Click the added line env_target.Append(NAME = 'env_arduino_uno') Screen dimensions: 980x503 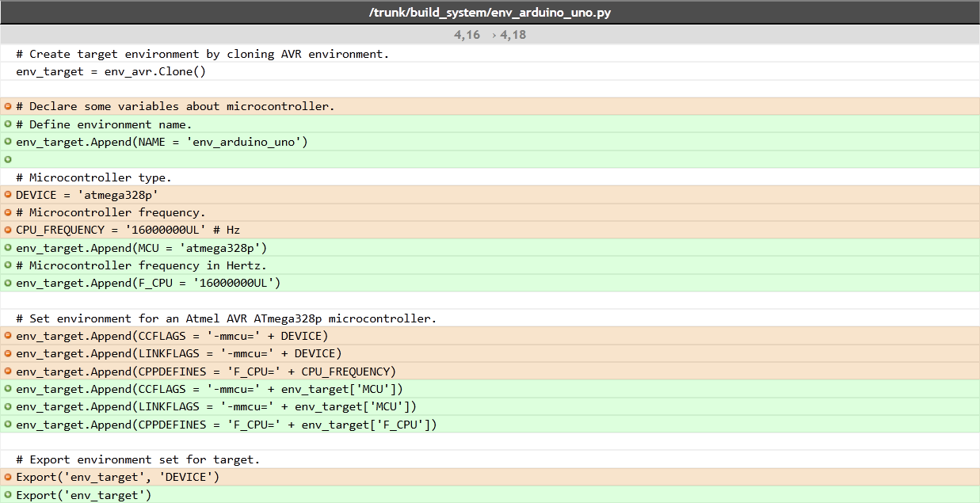tap(490, 142)
